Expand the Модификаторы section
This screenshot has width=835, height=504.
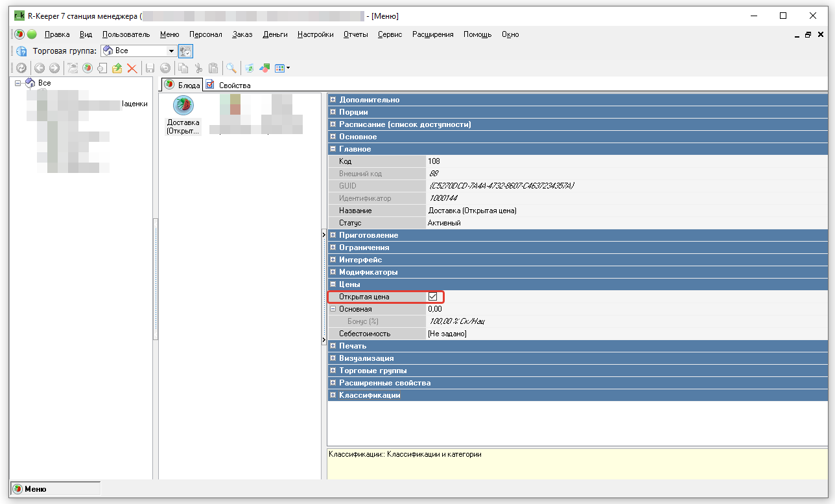(x=333, y=272)
